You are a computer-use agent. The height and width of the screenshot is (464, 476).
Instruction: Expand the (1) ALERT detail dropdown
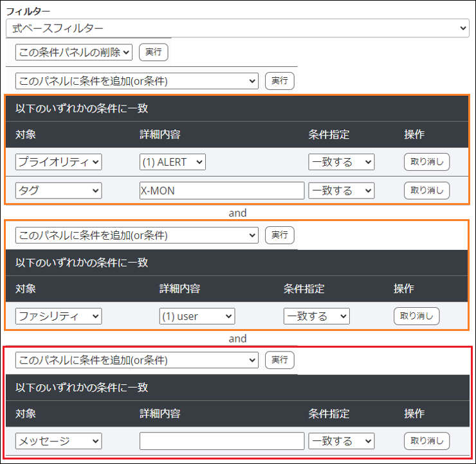(172, 162)
